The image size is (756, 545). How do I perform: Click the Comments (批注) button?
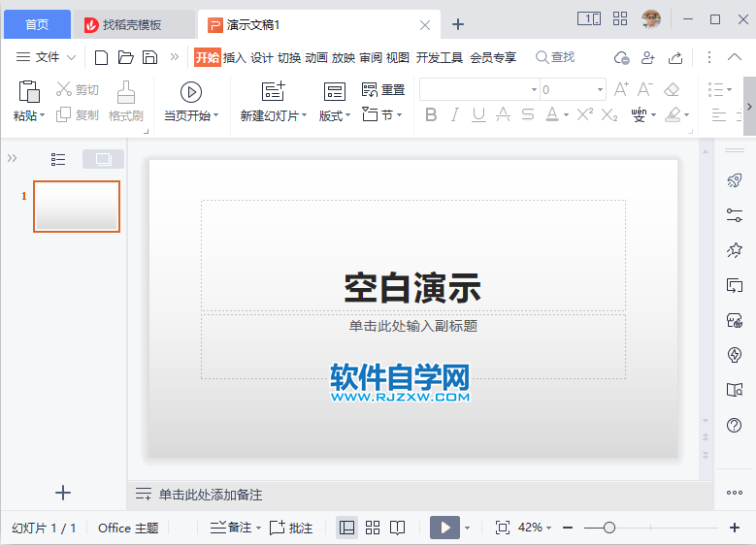[291, 528]
